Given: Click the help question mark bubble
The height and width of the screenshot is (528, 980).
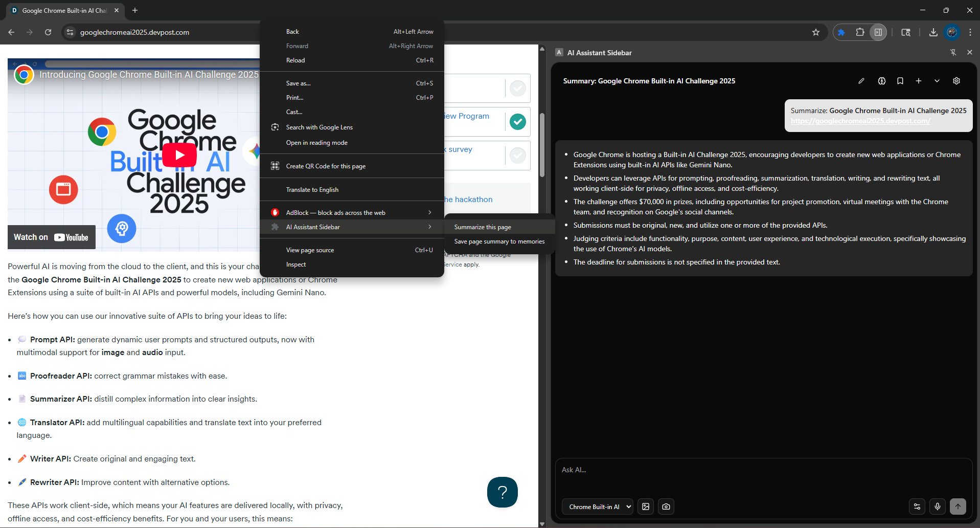Looking at the screenshot, I should 503,492.
